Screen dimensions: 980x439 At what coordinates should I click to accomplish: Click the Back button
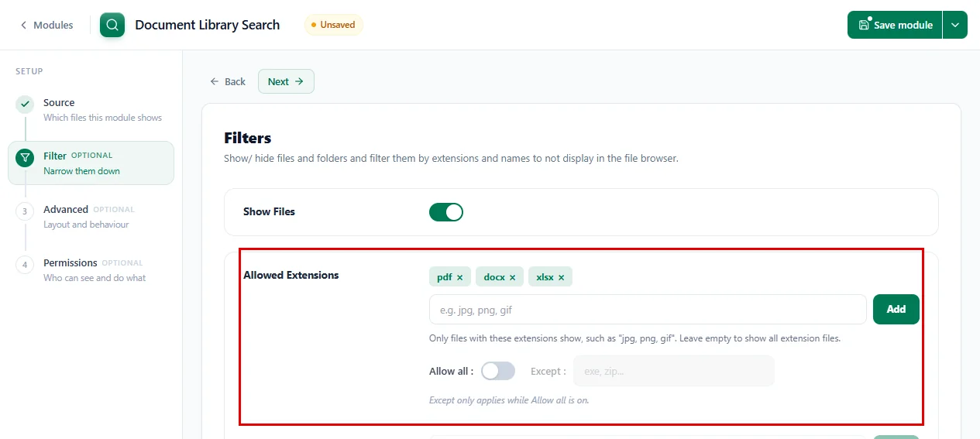click(x=228, y=81)
